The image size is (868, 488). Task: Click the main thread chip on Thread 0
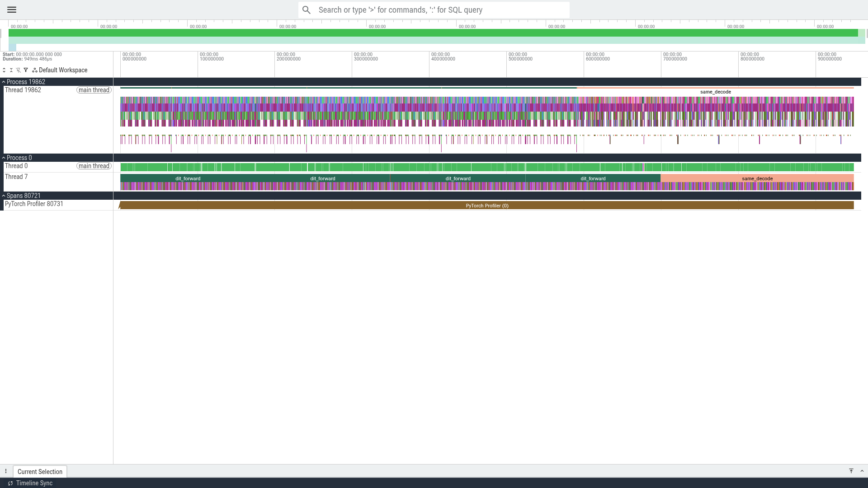(94, 166)
